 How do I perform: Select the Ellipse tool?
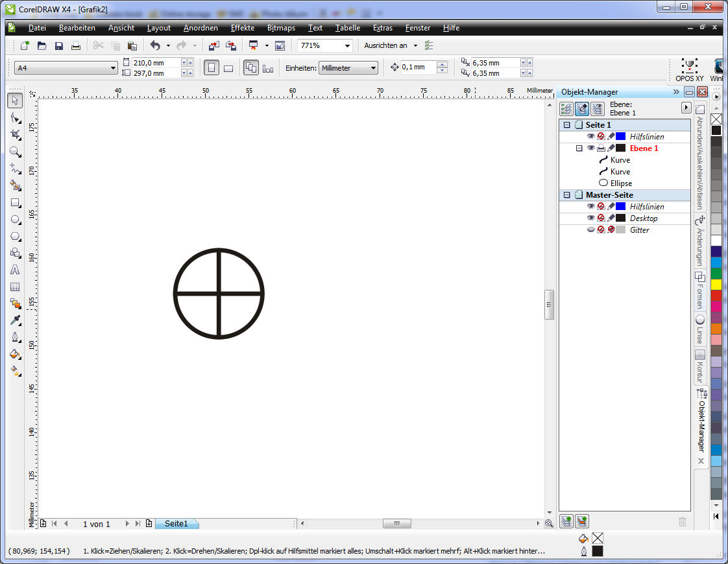point(15,219)
